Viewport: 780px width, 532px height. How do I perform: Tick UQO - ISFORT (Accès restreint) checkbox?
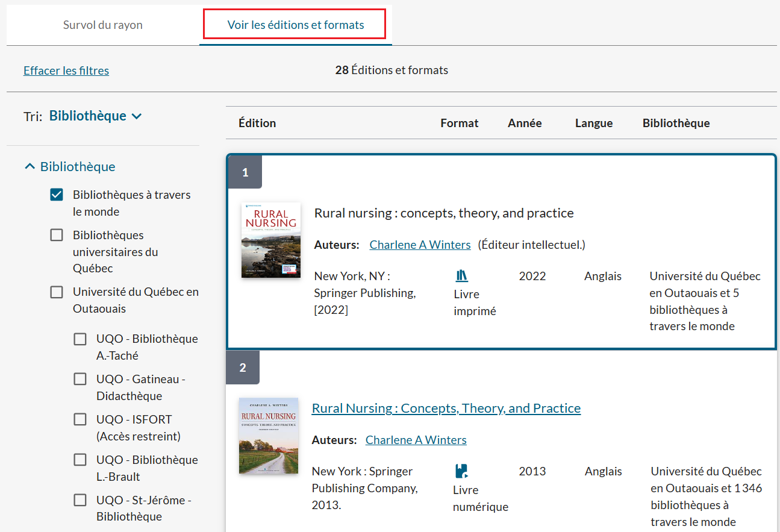(x=80, y=420)
